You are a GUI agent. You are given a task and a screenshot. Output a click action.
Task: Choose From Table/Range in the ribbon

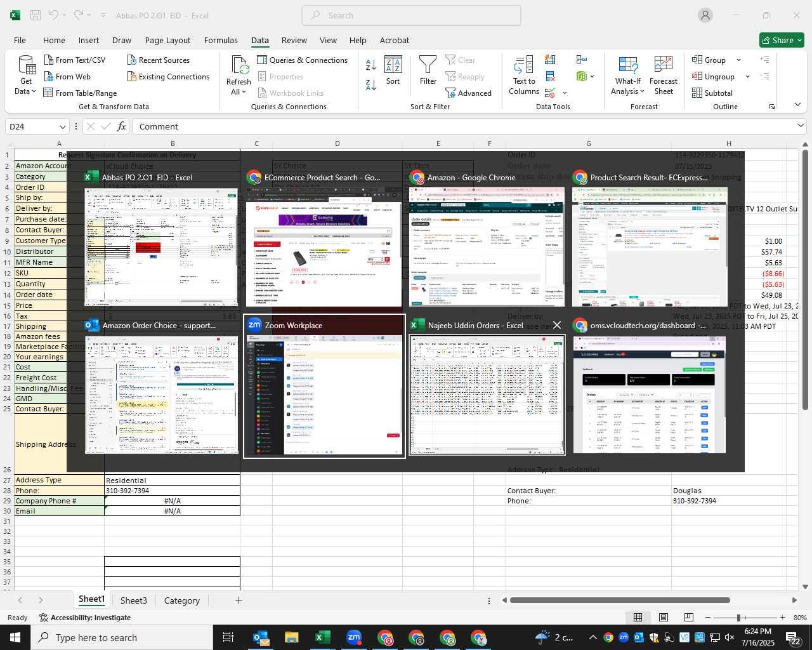80,93
